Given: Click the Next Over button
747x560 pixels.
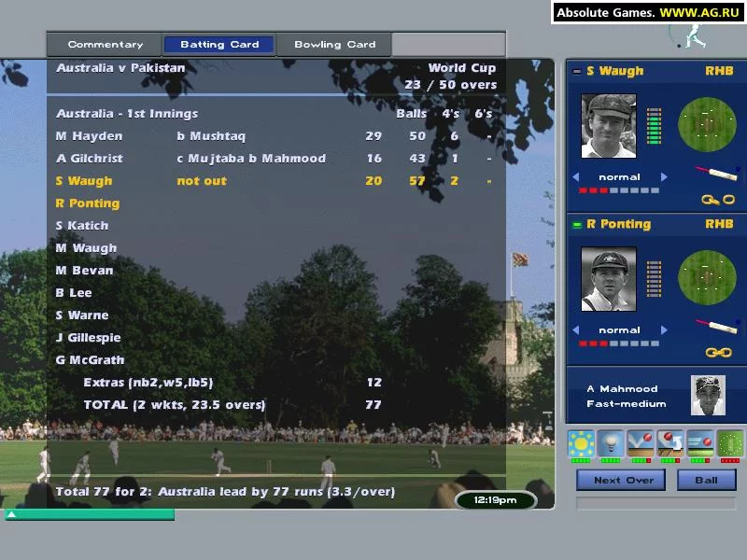Looking at the screenshot, I should pyautogui.click(x=621, y=480).
